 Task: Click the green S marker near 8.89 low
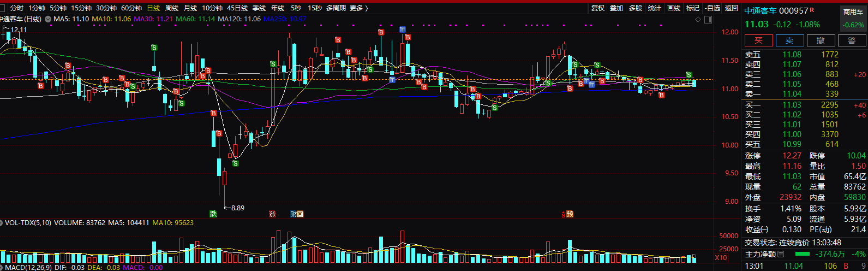236,163
